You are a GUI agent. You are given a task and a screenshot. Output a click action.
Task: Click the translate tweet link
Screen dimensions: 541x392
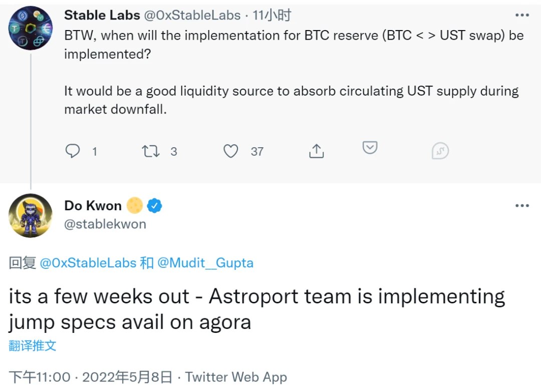point(33,345)
